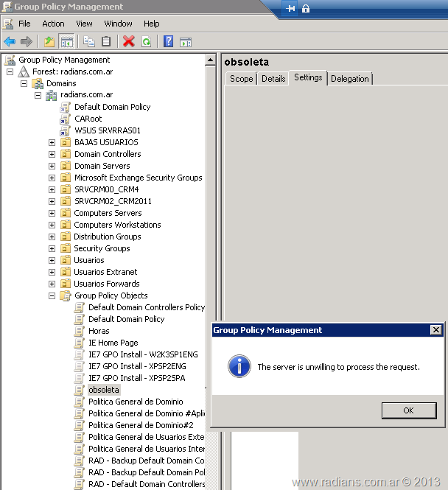Collapse the Group Policy Objects node

(52, 295)
